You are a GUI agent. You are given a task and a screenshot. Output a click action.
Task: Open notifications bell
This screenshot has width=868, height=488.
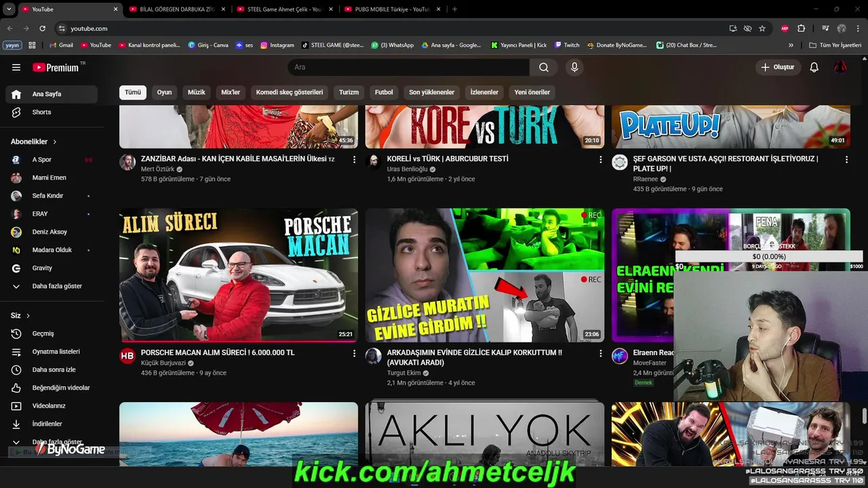814,67
